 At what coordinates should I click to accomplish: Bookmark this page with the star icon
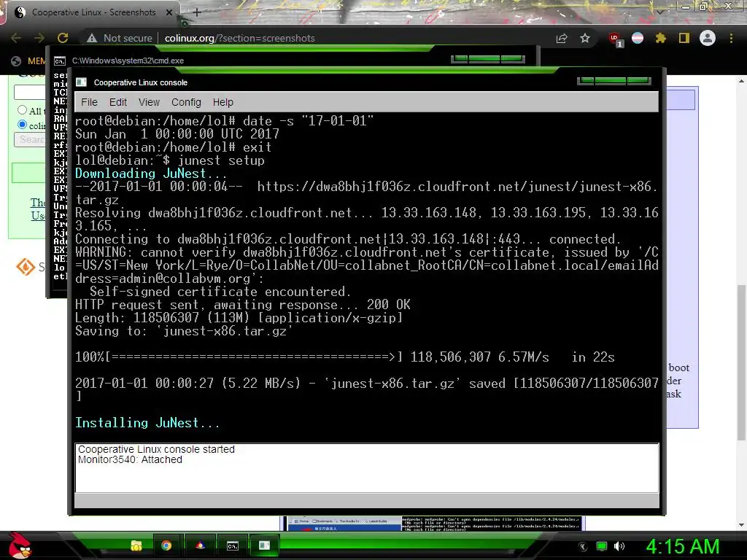click(585, 38)
